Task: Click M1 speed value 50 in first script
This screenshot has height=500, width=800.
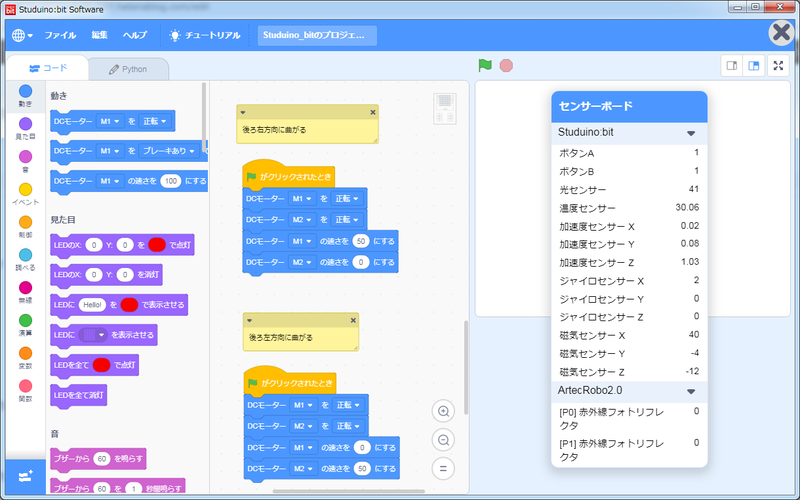Action: point(361,241)
